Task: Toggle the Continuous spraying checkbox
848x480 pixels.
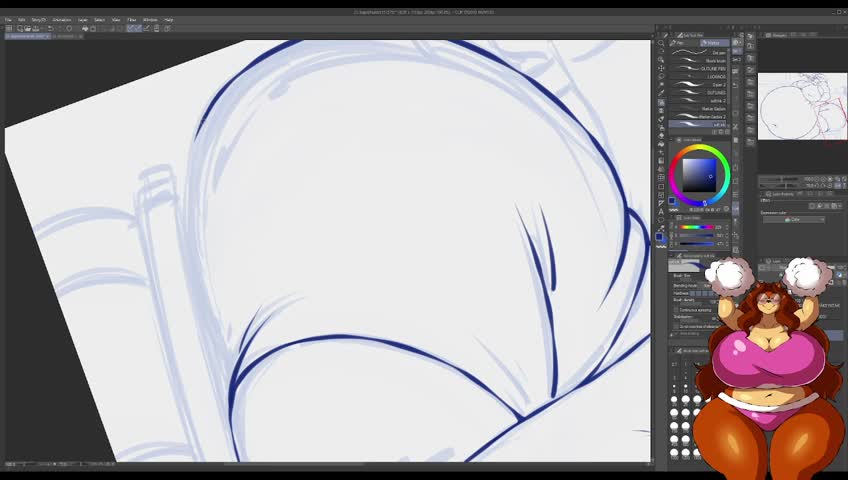Action: coord(676,310)
